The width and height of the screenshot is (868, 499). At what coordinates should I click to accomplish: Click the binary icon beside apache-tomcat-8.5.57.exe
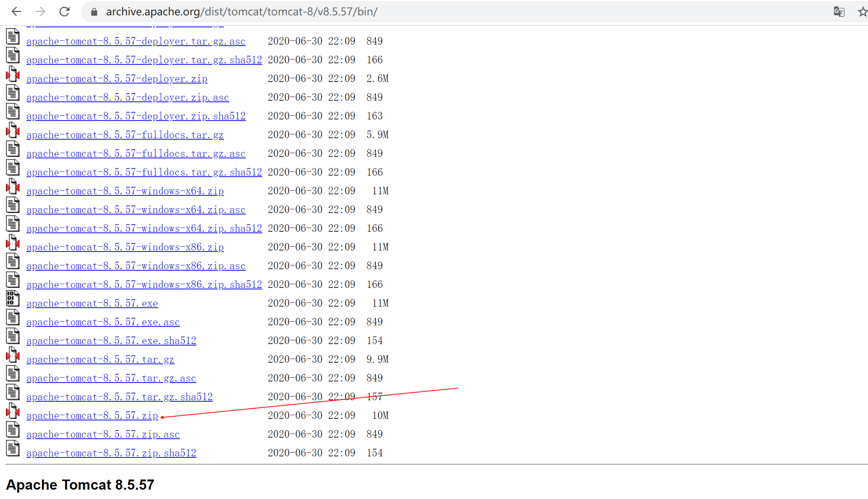(x=13, y=298)
